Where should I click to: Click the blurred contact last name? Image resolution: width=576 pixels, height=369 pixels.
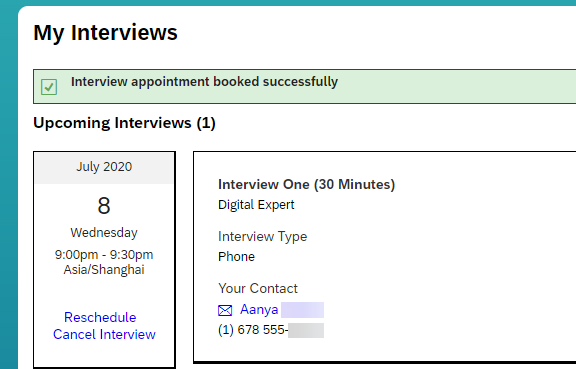[302, 310]
